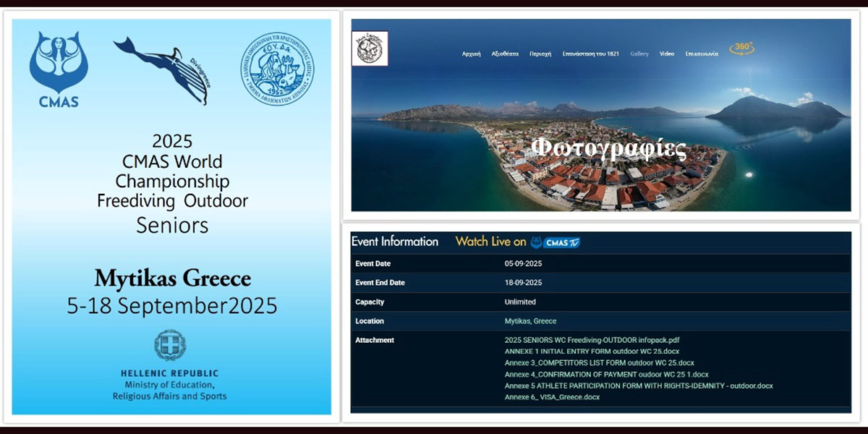
Task: Download Annexe 3 COMPETITORS LIST FORM attachment
Action: point(599,363)
